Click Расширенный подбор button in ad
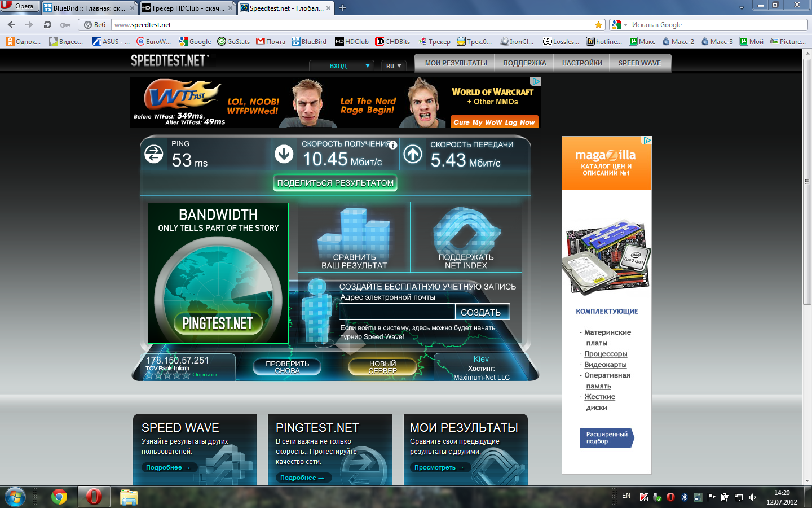The image size is (812, 508). click(607, 437)
